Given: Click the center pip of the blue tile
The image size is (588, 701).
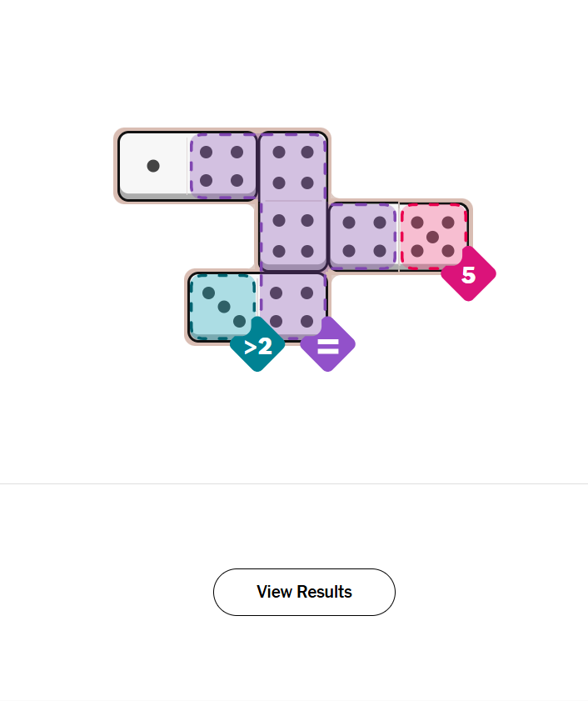Looking at the screenshot, I should [x=224, y=307].
